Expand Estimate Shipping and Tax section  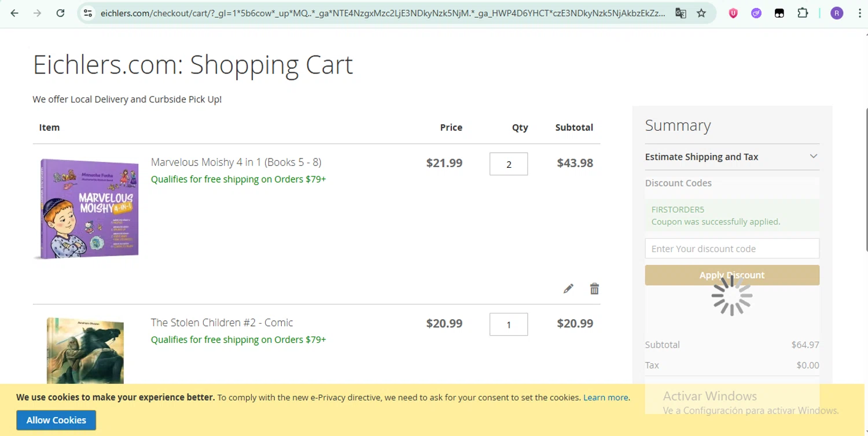[x=732, y=157]
